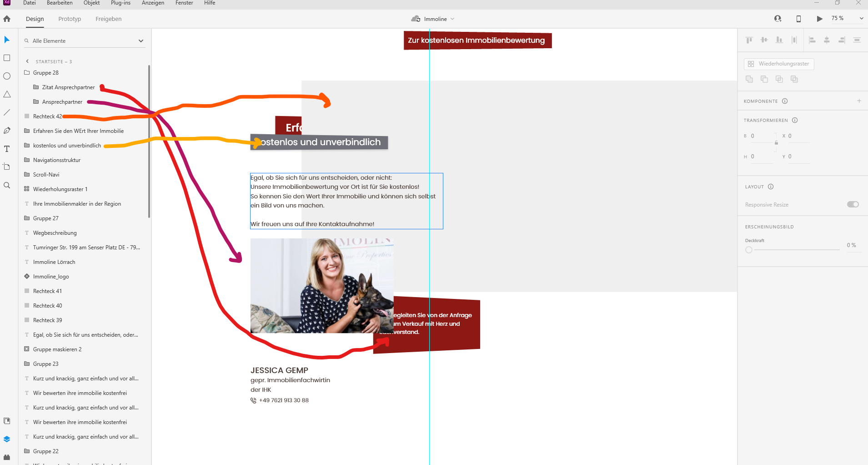Viewport: 868px width, 465px height.
Task: Select the Rectangle tool
Action: (7, 58)
